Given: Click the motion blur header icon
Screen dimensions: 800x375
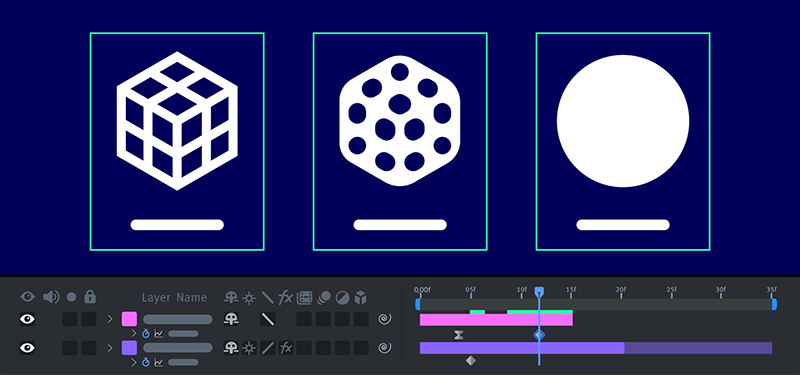Looking at the screenshot, I should (x=323, y=297).
